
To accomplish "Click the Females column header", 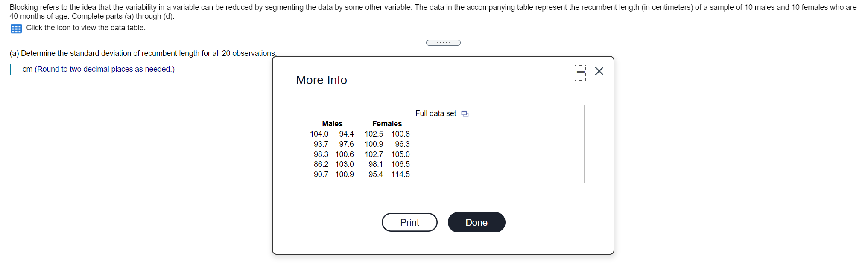I will 386,123.
